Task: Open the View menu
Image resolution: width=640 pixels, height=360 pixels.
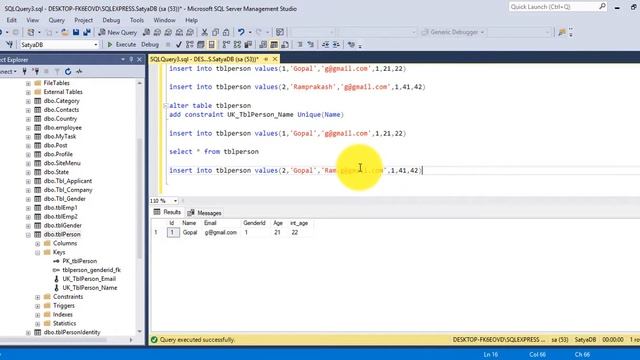Action: pos(32,20)
